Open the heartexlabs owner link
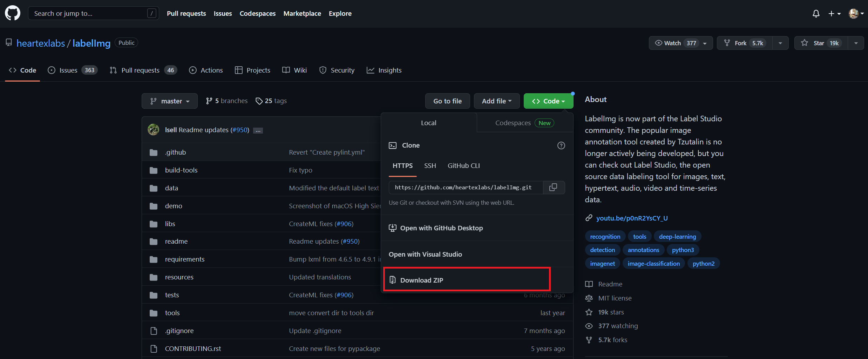This screenshot has height=359, width=868. tap(41, 43)
